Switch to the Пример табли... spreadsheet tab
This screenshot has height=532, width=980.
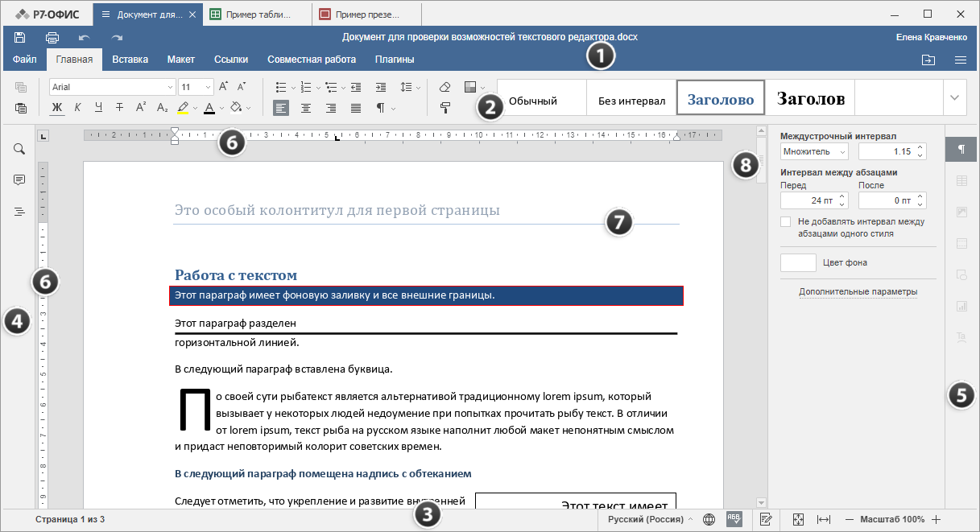tap(257, 14)
